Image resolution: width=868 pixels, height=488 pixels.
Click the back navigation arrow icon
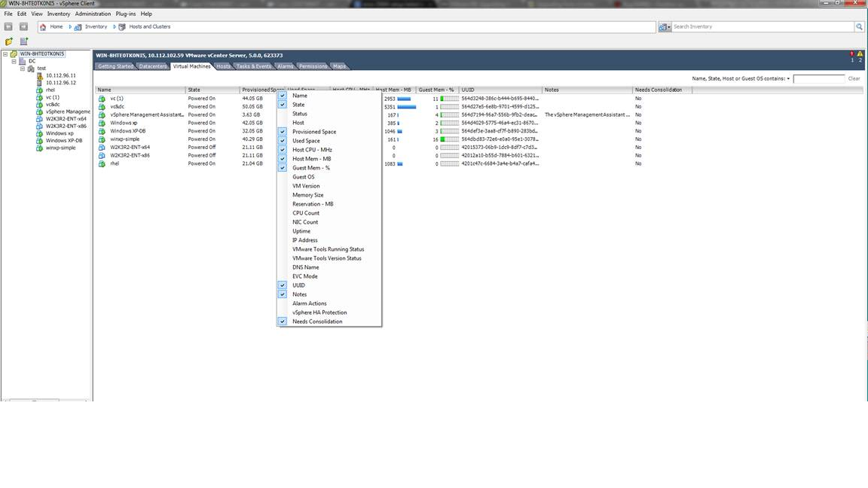click(8, 26)
